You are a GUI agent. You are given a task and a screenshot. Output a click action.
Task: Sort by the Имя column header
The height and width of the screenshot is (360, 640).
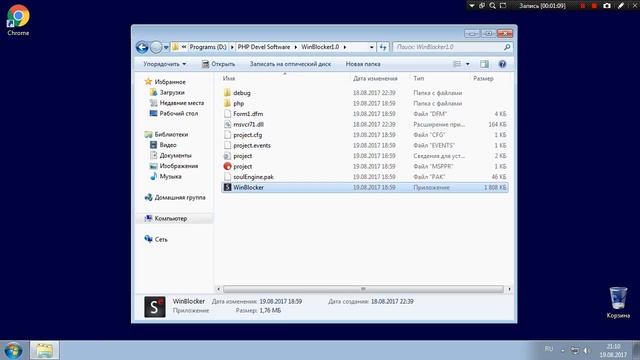coord(229,78)
